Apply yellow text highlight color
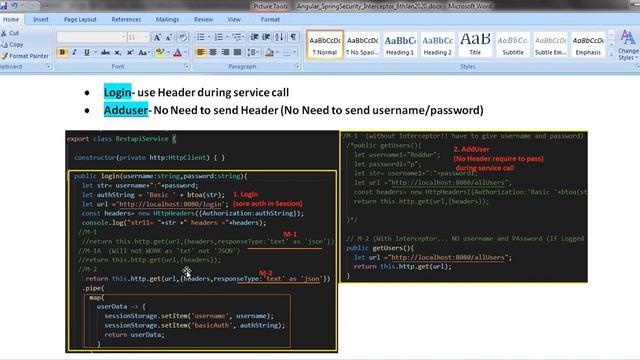 click(x=160, y=53)
